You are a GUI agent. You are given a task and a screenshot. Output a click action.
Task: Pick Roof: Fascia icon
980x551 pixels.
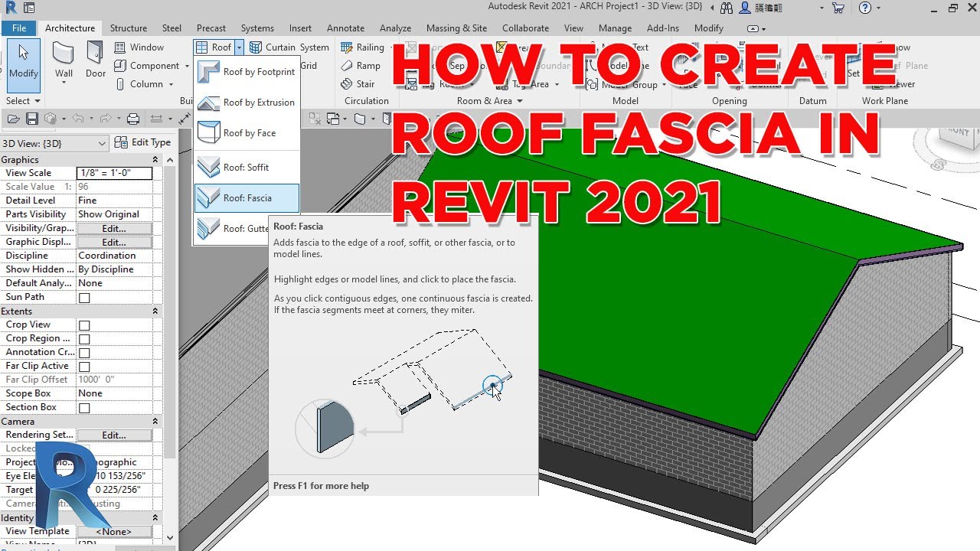tap(208, 198)
